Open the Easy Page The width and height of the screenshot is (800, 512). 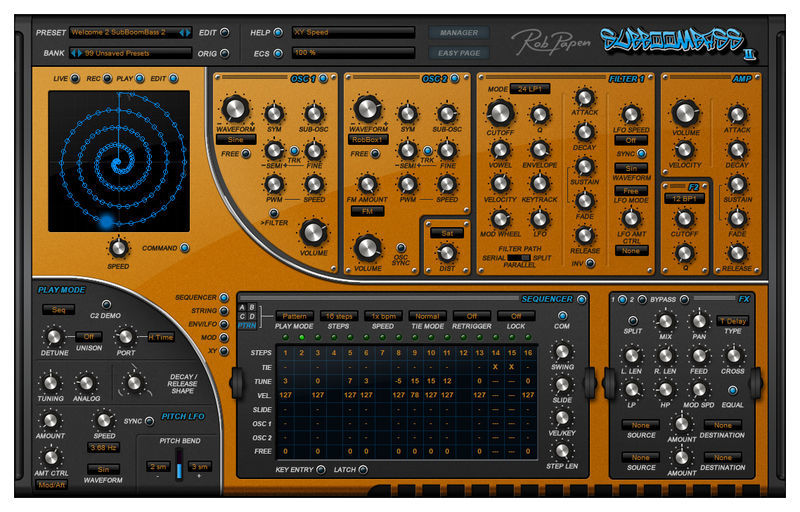[459, 53]
